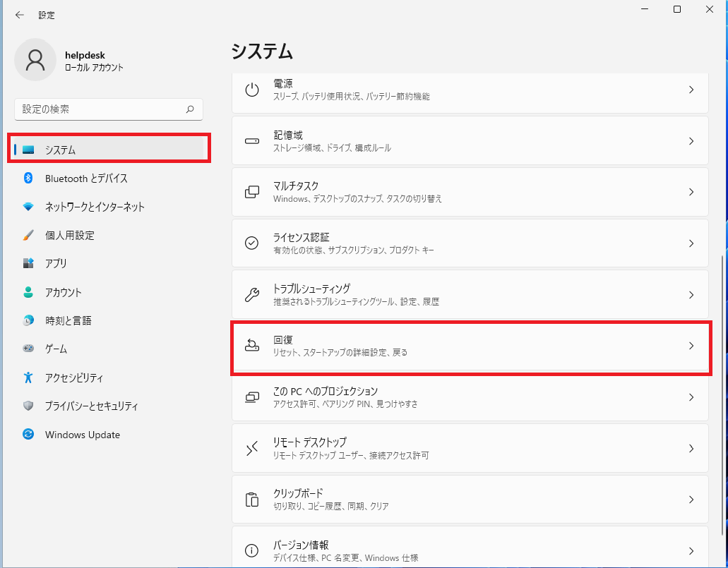Viewport: 728px width, 568px height.
Task: Click the Windows Update refresh icon
Action: tap(28, 435)
